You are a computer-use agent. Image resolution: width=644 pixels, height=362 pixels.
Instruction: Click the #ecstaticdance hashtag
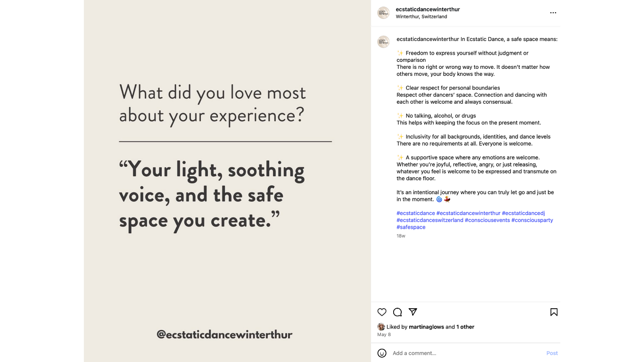click(415, 213)
